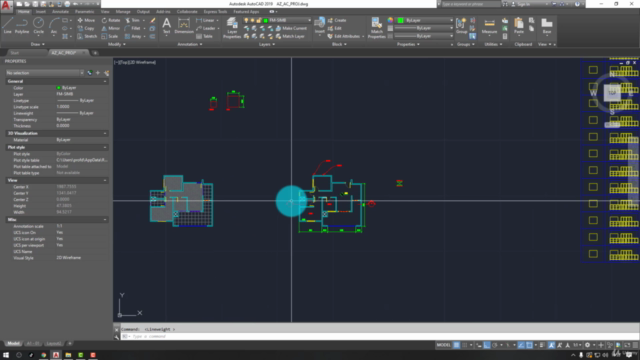Viewport: 640px width, 360px height.
Task: Click the Group tool
Action: pos(461,26)
